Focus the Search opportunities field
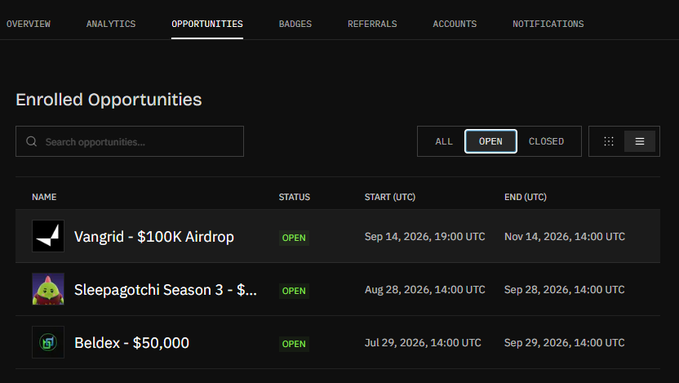This screenshot has width=679, height=383. (x=129, y=141)
